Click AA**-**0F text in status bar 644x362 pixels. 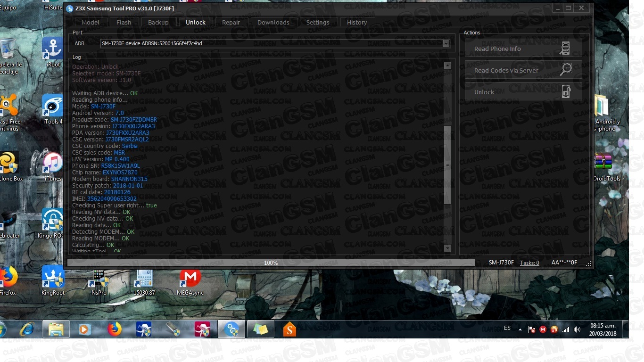(x=564, y=263)
